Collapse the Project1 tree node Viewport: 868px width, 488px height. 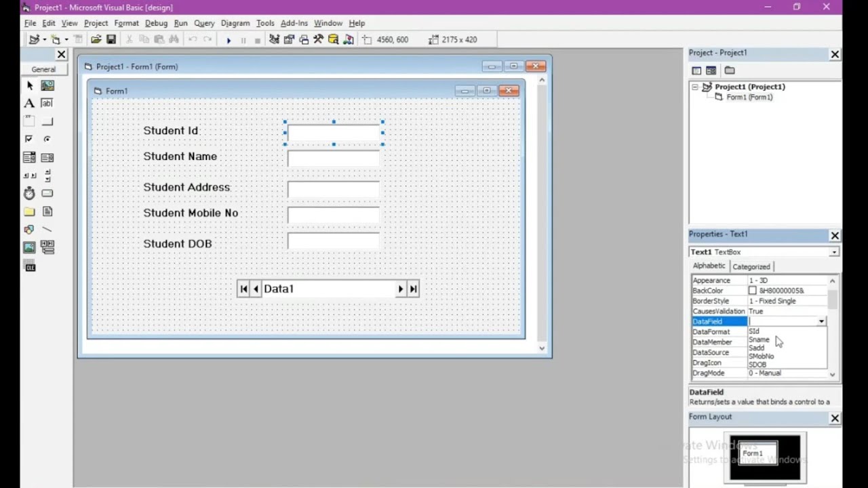[694, 87]
